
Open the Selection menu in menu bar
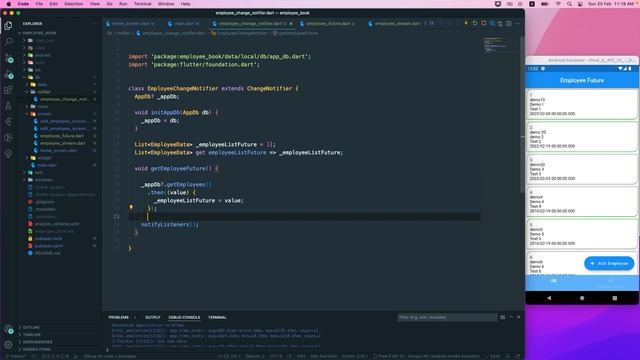[x=73, y=4]
